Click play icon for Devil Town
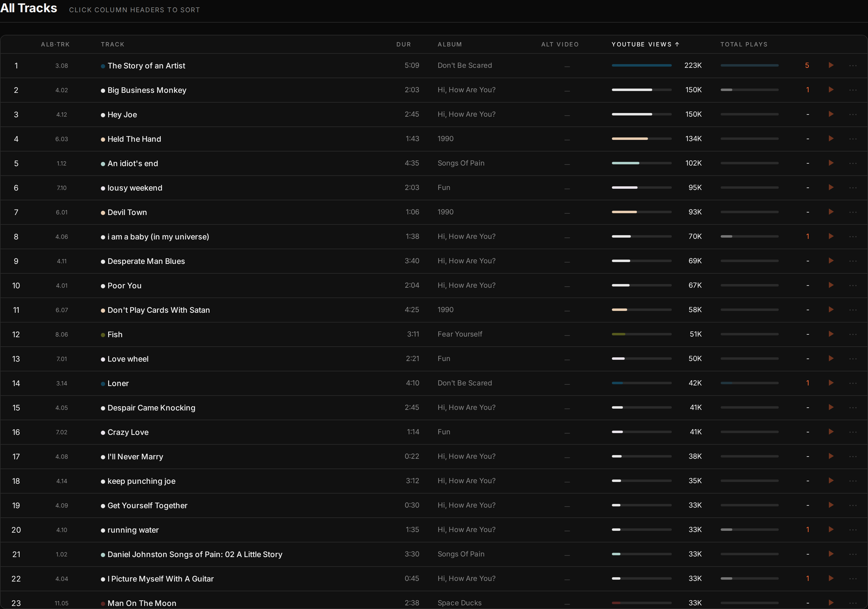 (x=831, y=212)
